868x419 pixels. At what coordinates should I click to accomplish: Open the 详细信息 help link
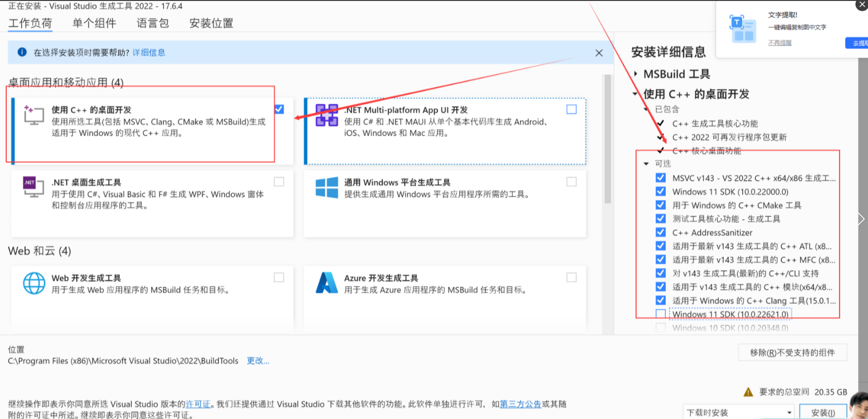pos(149,52)
